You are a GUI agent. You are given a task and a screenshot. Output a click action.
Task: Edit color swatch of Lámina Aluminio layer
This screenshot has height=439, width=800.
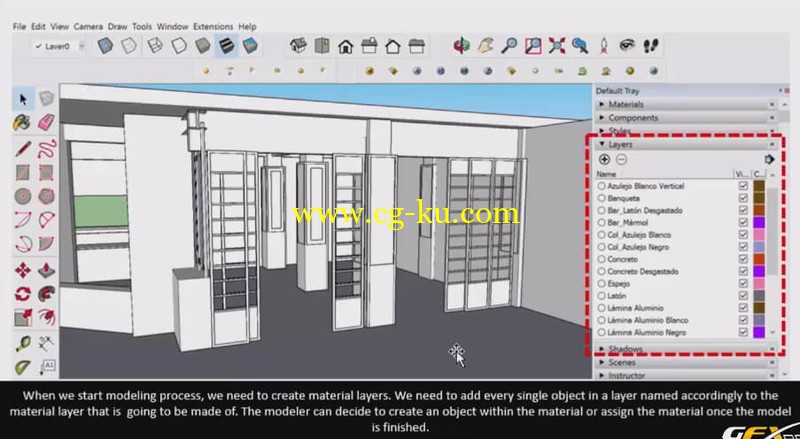[x=759, y=308]
